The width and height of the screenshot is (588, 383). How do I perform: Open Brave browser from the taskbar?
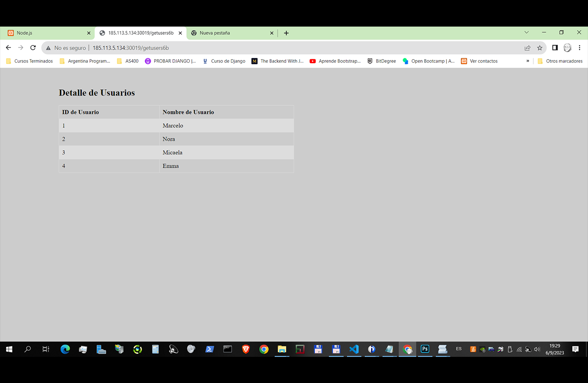pos(246,349)
